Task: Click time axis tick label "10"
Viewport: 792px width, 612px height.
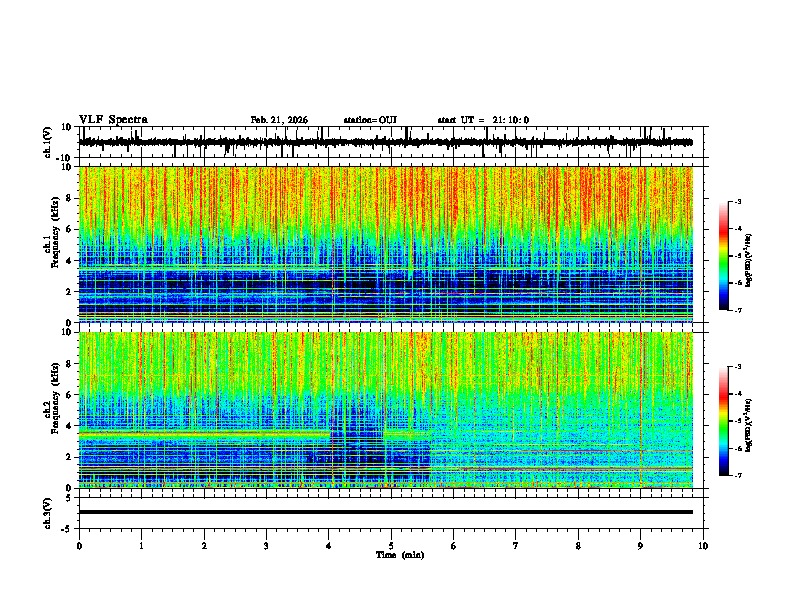Action: (x=703, y=546)
